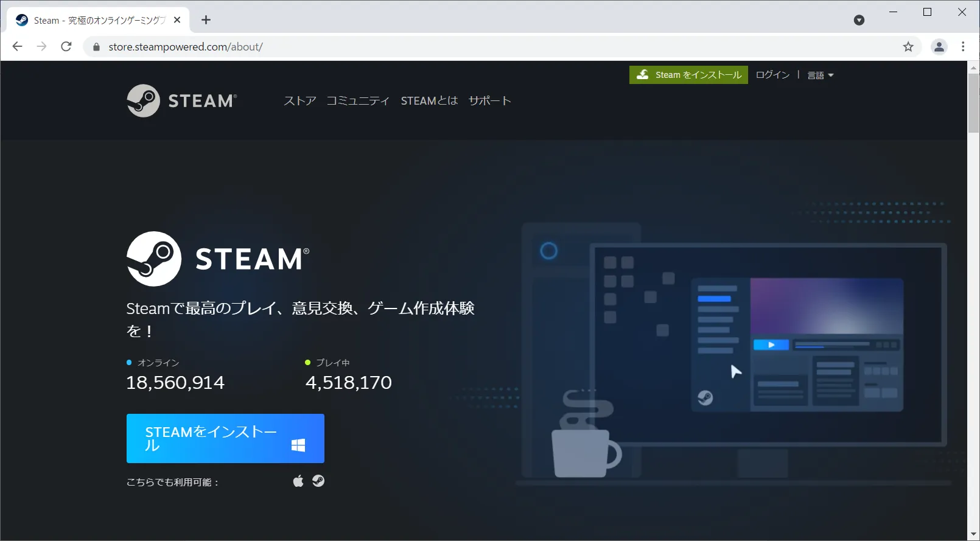Click the Steam logo in the page header
The width and height of the screenshot is (980, 541).
(181, 100)
